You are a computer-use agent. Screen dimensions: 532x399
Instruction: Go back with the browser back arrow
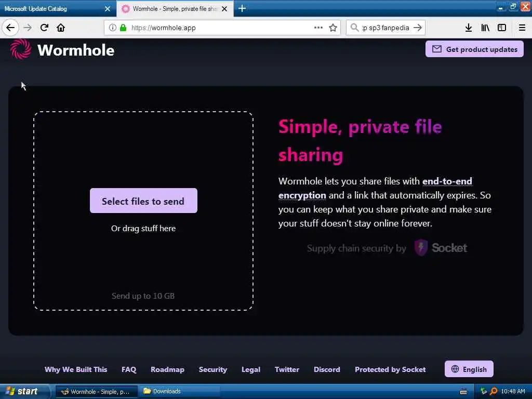point(10,28)
